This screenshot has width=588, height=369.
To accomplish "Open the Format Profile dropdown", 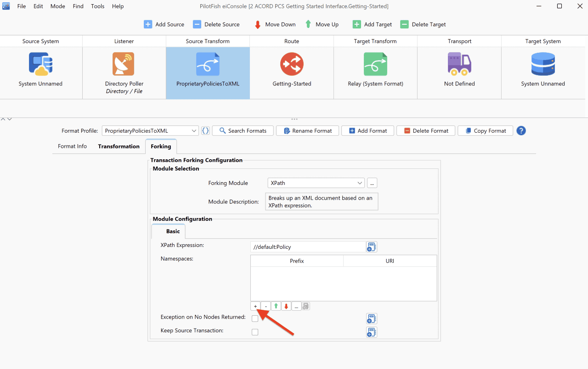I will tap(150, 131).
